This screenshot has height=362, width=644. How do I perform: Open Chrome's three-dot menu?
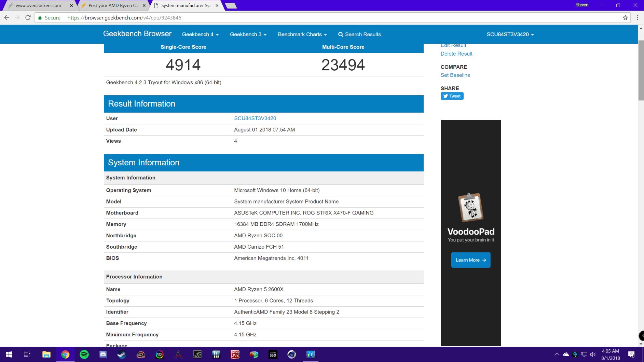pyautogui.click(x=637, y=17)
